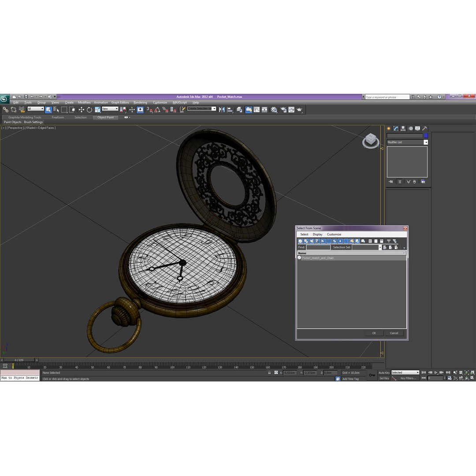Viewport: 476px width, 476px height.
Task: Toggle Window/Crossing selection mode
Action: (x=72, y=110)
